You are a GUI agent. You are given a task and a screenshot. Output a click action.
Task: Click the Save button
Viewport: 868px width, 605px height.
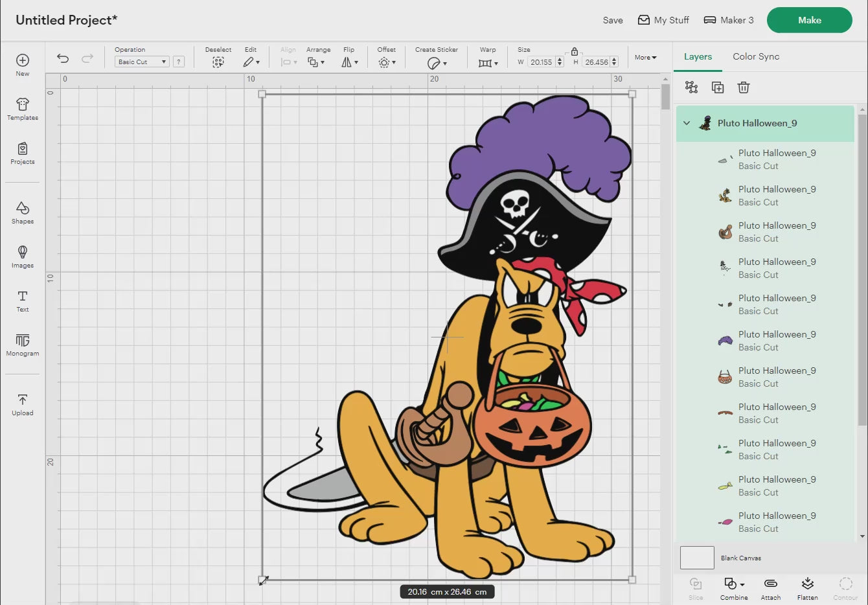613,20
